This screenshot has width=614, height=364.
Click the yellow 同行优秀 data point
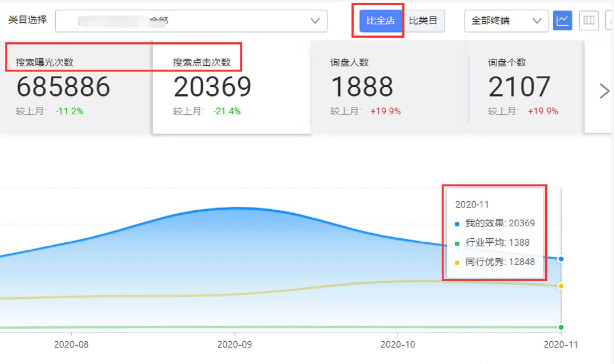tap(561, 286)
